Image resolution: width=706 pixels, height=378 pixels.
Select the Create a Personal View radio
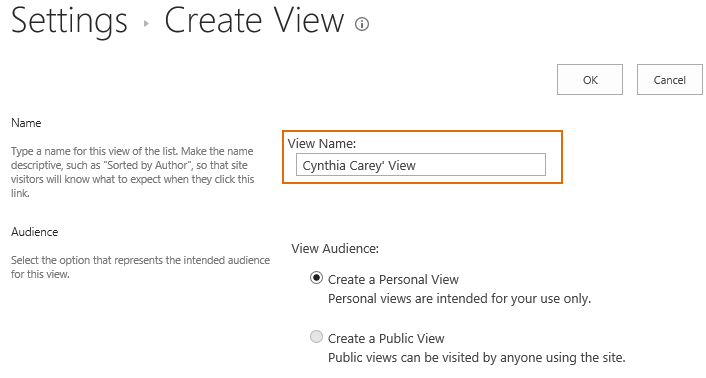(x=317, y=278)
